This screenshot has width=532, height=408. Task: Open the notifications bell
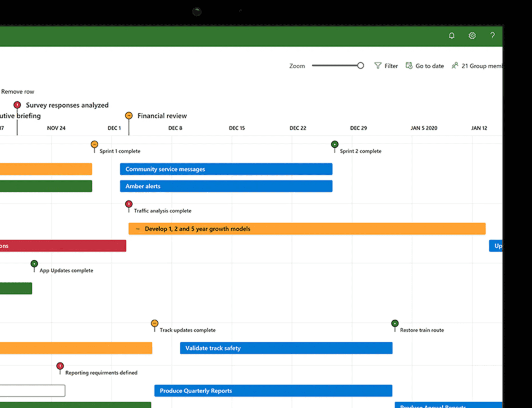coord(451,35)
